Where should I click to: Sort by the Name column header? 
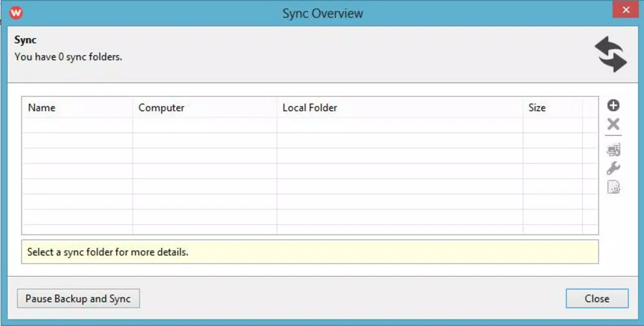point(77,108)
